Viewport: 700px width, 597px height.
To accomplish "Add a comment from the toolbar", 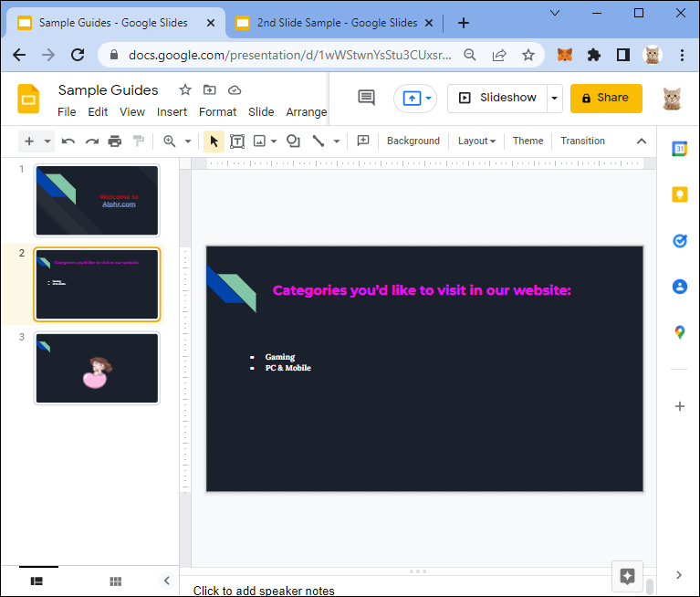I will 363,141.
